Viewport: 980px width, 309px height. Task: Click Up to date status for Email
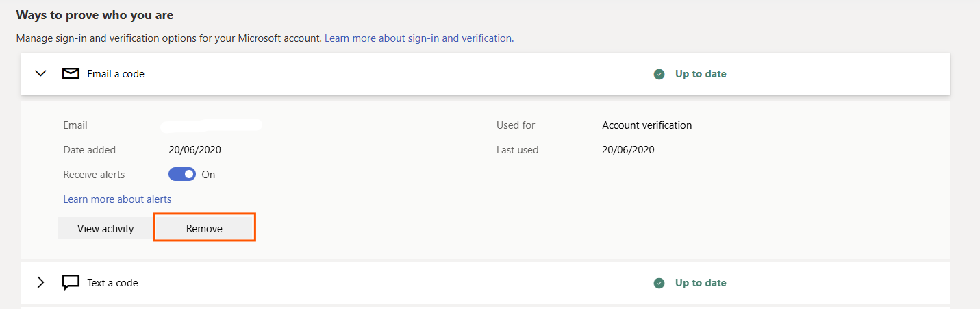(701, 74)
